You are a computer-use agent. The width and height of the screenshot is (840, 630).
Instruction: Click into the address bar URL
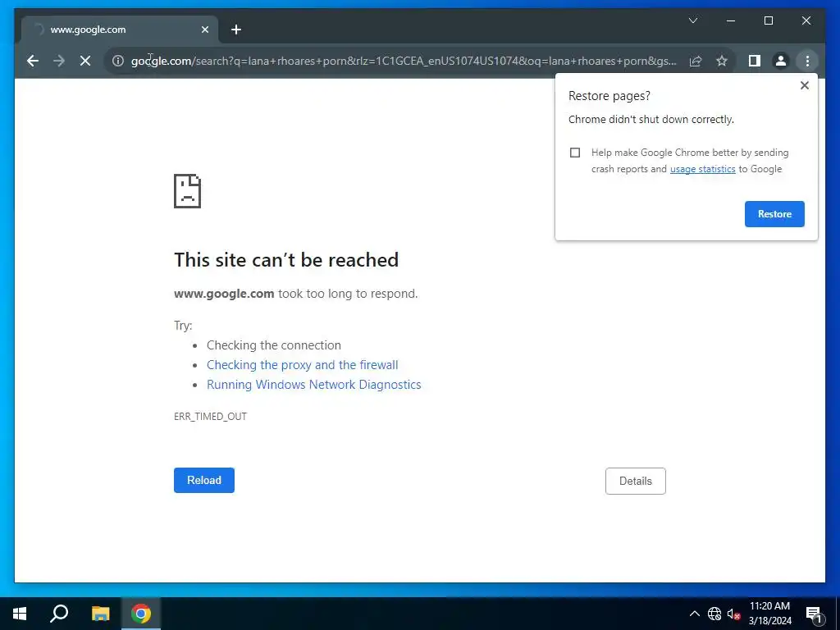[x=404, y=61]
